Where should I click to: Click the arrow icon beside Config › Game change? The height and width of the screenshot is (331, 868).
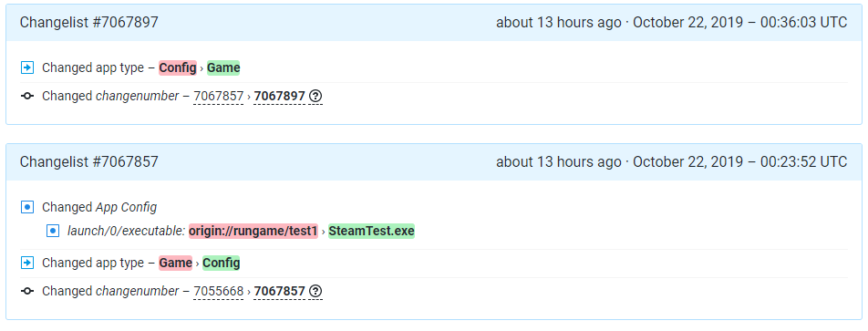pyautogui.click(x=27, y=68)
